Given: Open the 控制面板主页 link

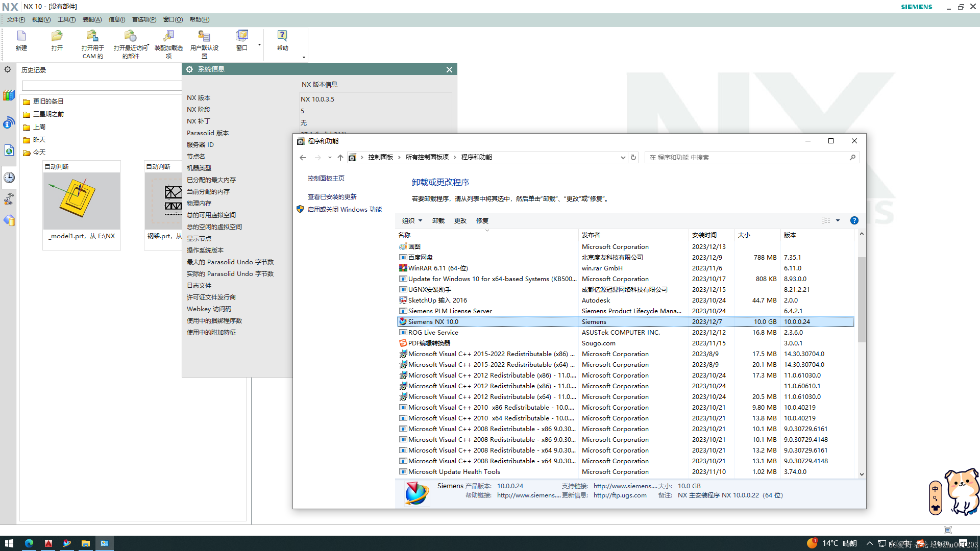Looking at the screenshot, I should coord(326,179).
